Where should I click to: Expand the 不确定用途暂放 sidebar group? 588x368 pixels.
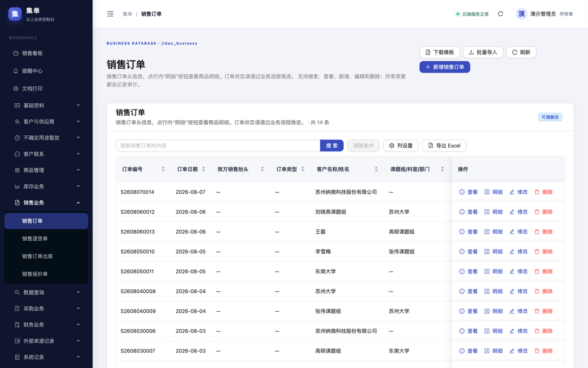point(46,138)
